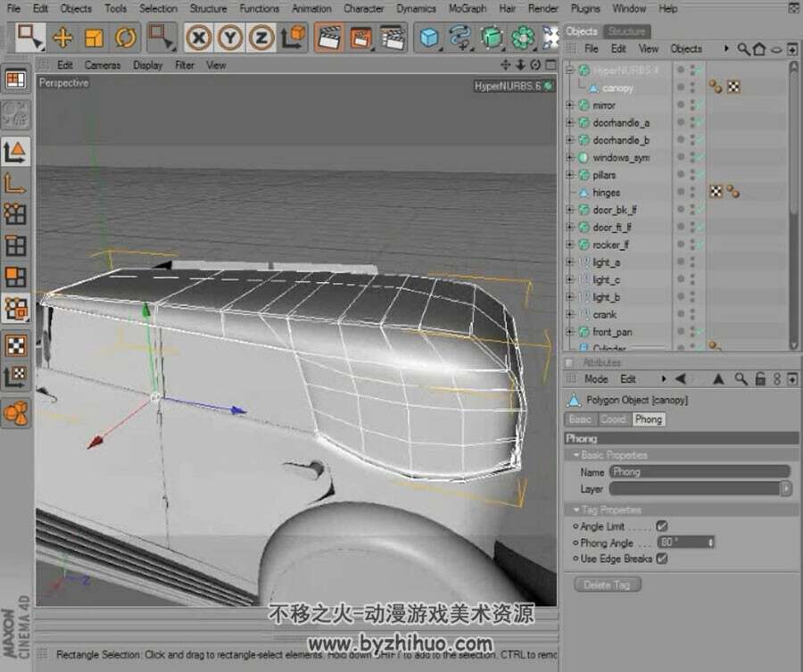This screenshot has height=672, width=803.
Task: Toggle Y axis lock
Action: click(230, 37)
